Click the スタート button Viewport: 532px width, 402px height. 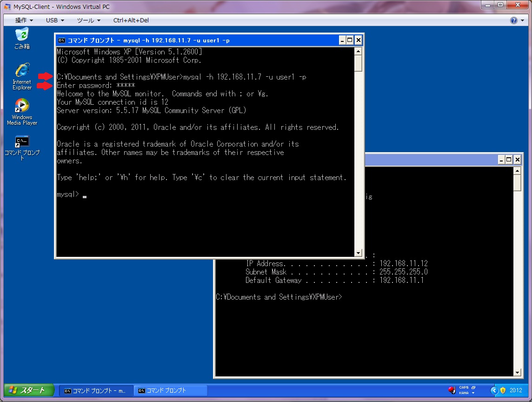28,390
